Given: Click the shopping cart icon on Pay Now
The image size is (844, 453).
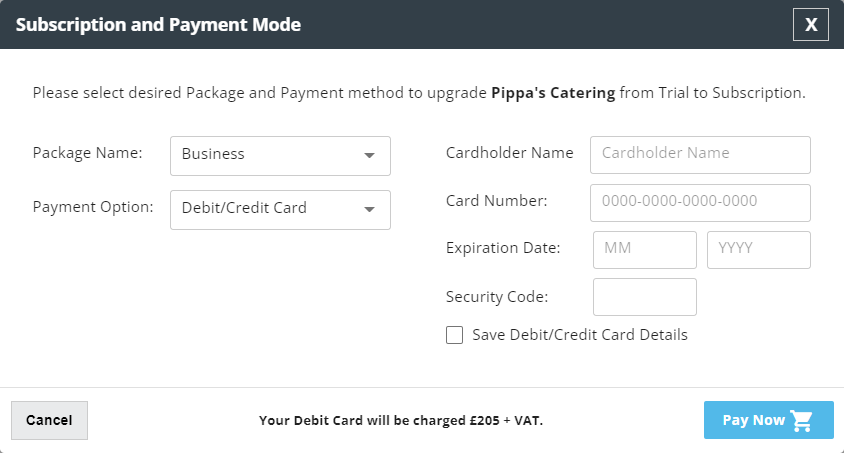Looking at the screenshot, I should point(801,420).
